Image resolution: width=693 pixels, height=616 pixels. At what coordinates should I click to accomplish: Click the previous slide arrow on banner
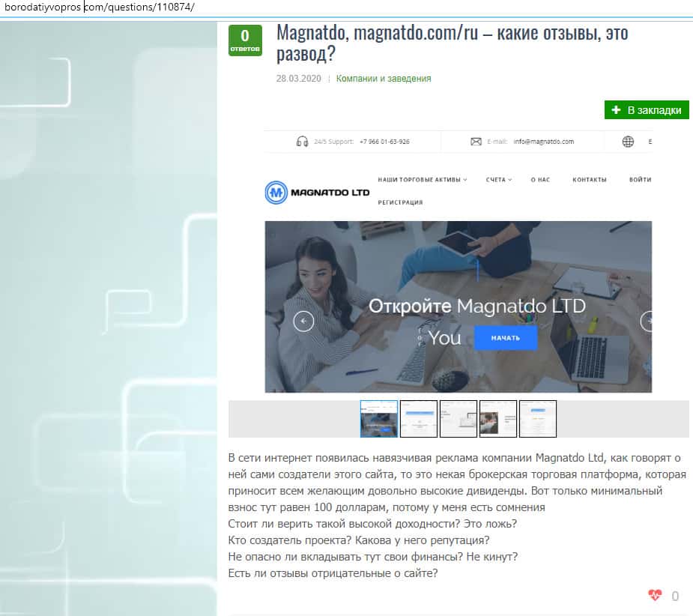(x=303, y=321)
